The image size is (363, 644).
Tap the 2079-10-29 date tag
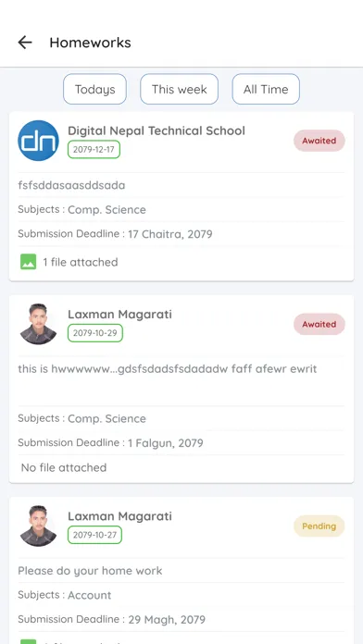pos(95,333)
